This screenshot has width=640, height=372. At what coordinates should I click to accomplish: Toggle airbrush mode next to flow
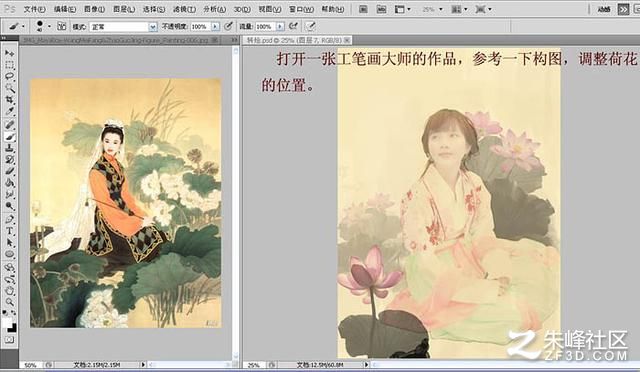[x=293, y=26]
